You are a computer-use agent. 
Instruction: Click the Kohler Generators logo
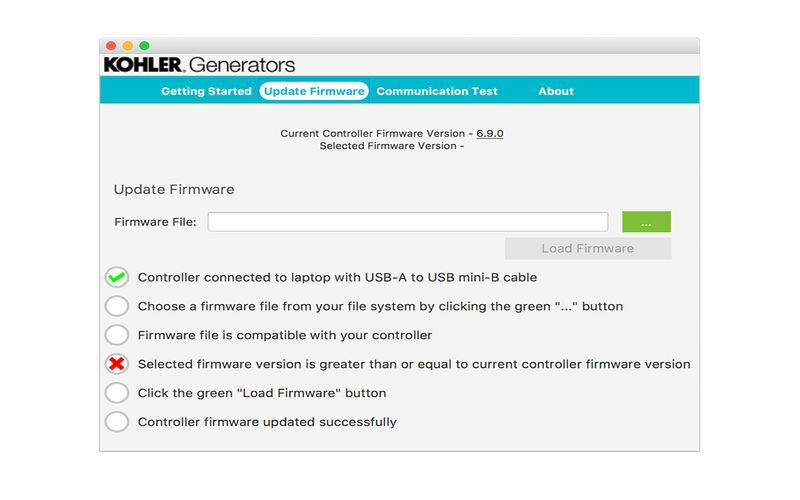click(x=199, y=65)
